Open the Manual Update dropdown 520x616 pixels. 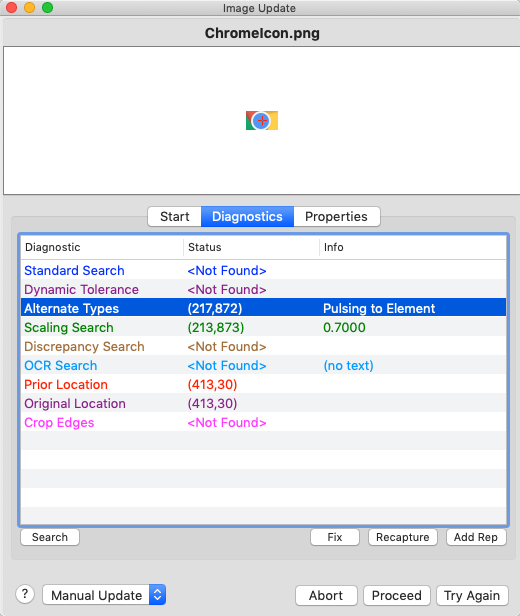pyautogui.click(x=104, y=595)
